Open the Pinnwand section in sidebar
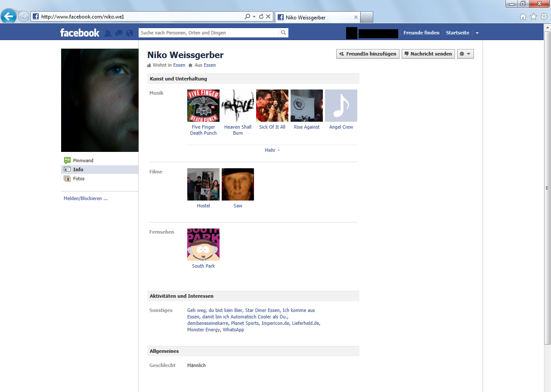Viewport: 551px width, 392px height. [83, 161]
